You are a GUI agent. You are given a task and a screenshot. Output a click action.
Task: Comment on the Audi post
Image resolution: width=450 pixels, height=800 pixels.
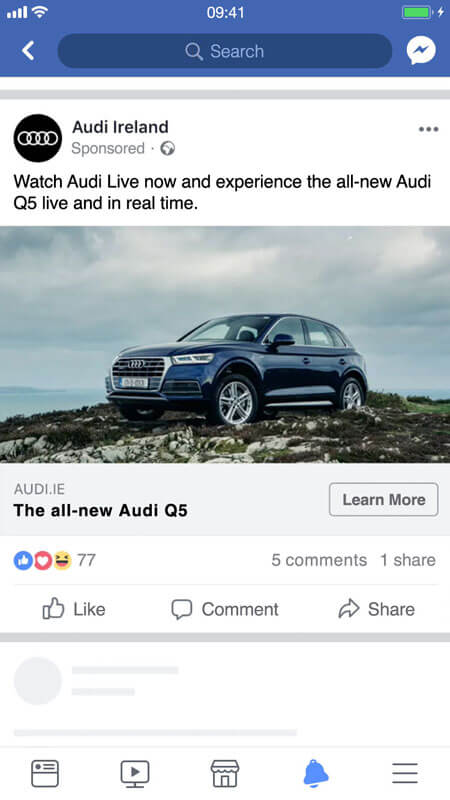pyautogui.click(x=225, y=609)
